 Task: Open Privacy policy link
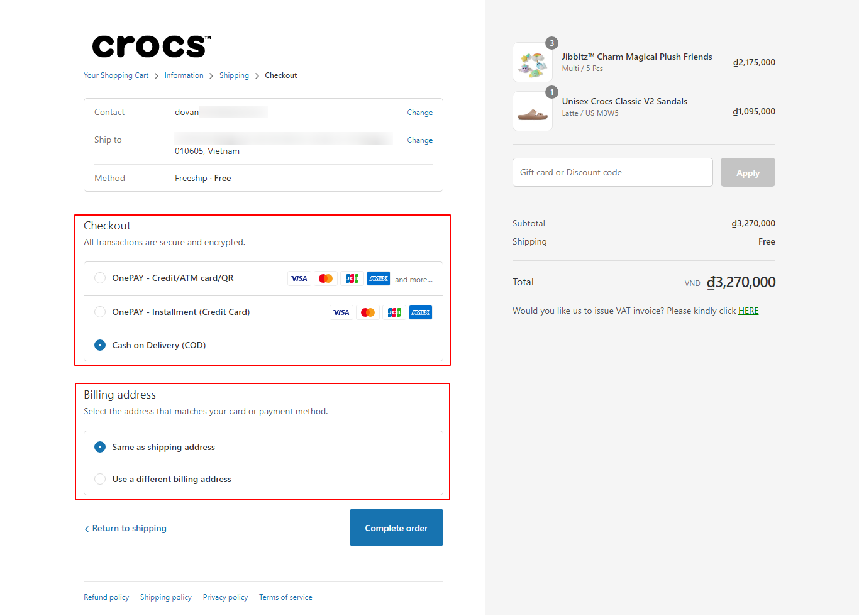(x=225, y=597)
